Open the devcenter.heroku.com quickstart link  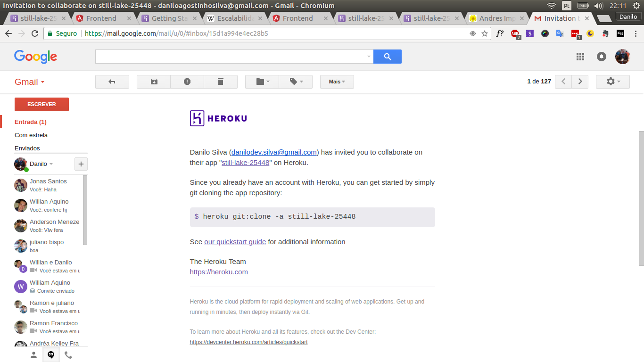click(248, 342)
